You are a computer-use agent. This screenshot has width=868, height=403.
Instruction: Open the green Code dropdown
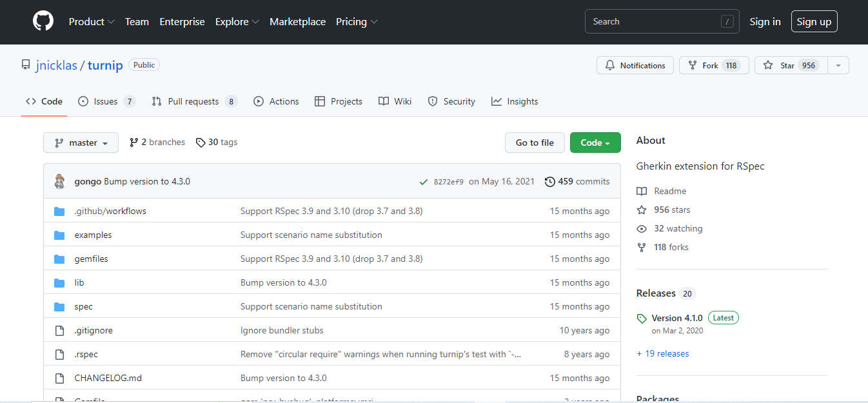pyautogui.click(x=595, y=143)
